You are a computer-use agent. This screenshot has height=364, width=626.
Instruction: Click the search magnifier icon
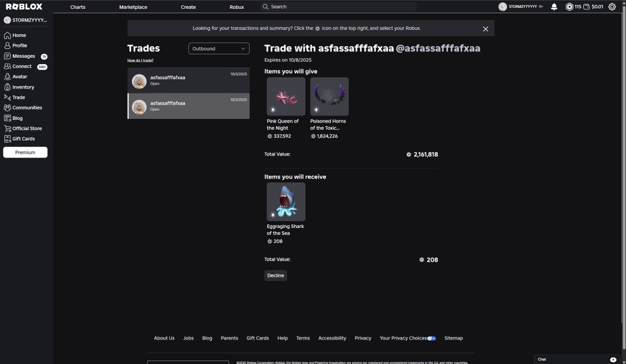pos(266,7)
